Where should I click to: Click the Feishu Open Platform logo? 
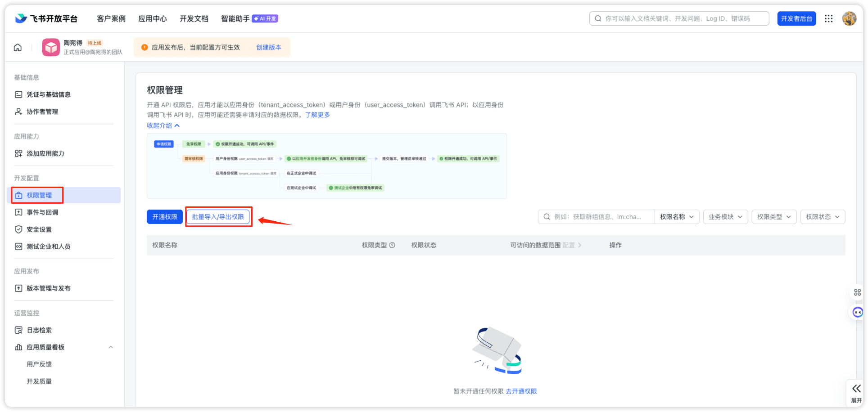[x=46, y=18]
